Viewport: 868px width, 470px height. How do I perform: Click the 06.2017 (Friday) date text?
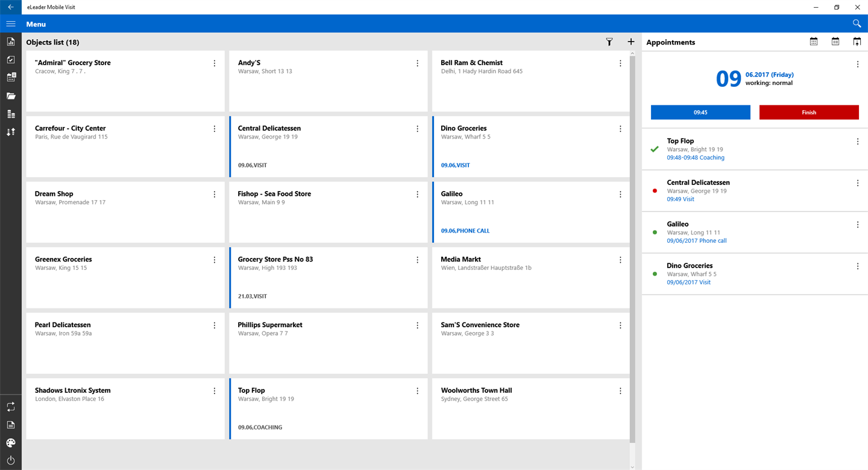pyautogui.click(x=770, y=75)
